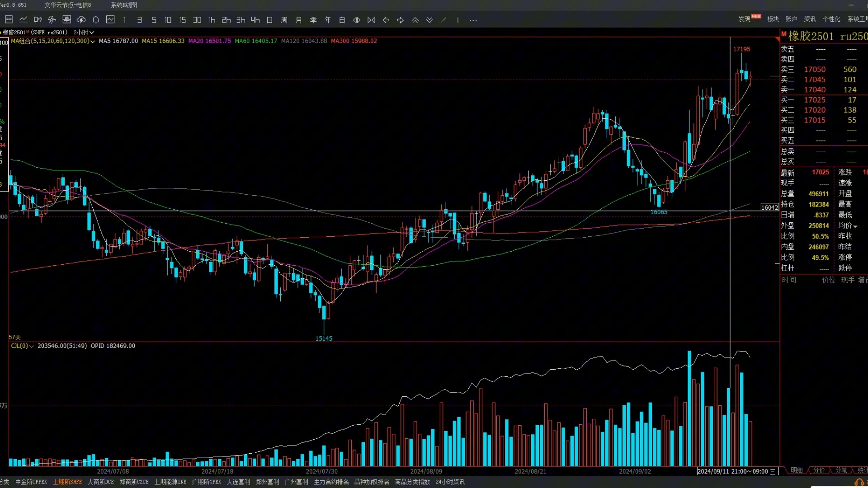868x488 pixels.
Task: Click the double down chevron icon
Action: tap(429, 20)
